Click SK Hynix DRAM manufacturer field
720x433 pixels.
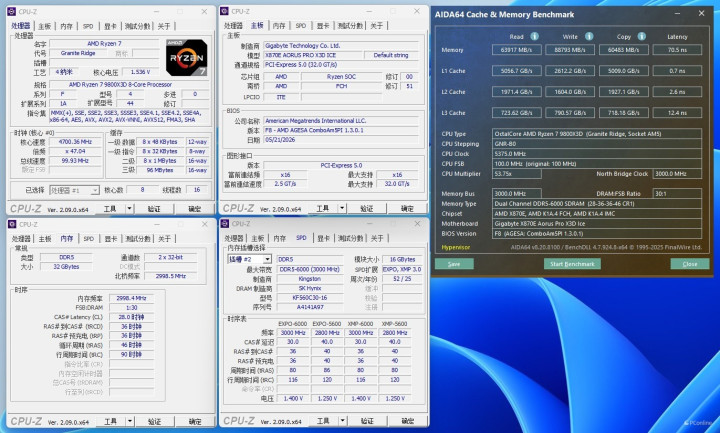pos(309,288)
